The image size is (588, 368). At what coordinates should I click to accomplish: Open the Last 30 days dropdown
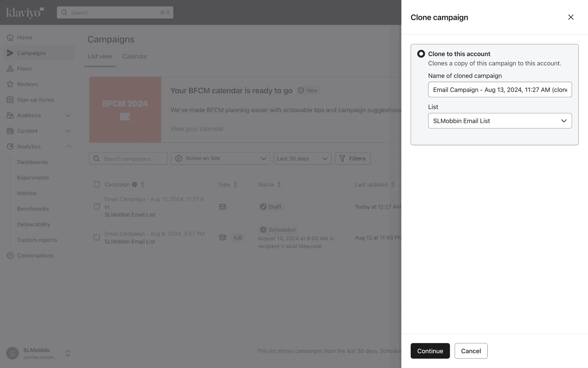tap(302, 159)
